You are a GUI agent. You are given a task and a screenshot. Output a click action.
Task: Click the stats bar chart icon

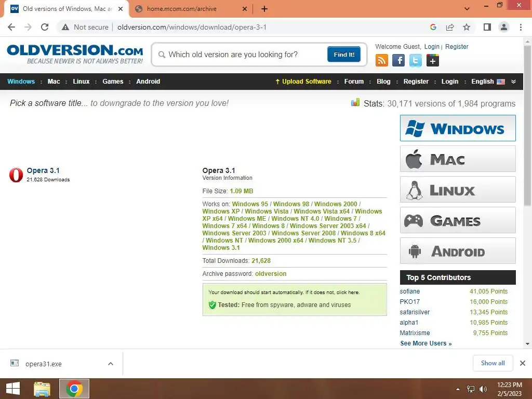(x=355, y=102)
